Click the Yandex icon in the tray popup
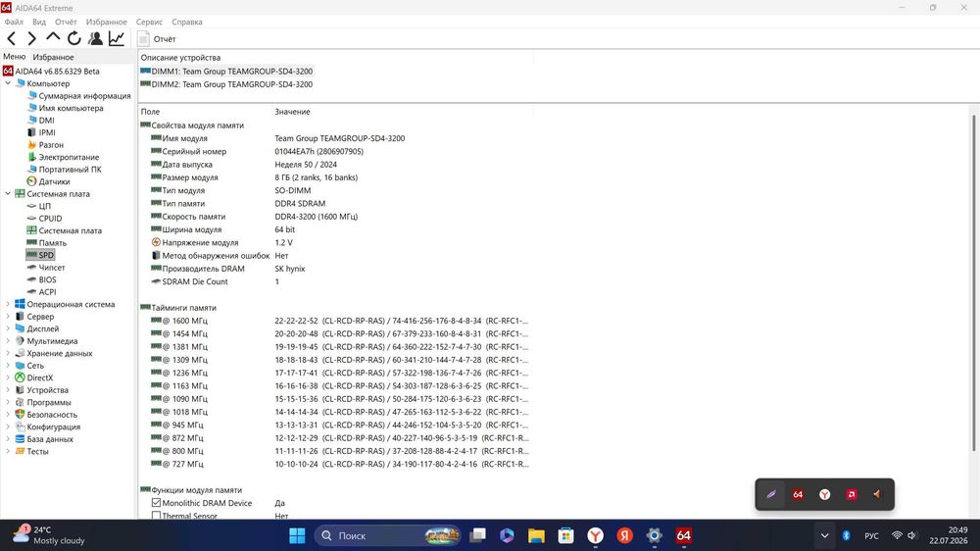 (x=825, y=494)
